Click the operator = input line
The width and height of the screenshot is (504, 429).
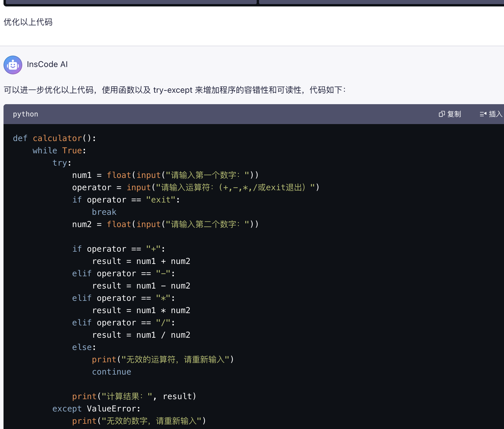pos(196,187)
